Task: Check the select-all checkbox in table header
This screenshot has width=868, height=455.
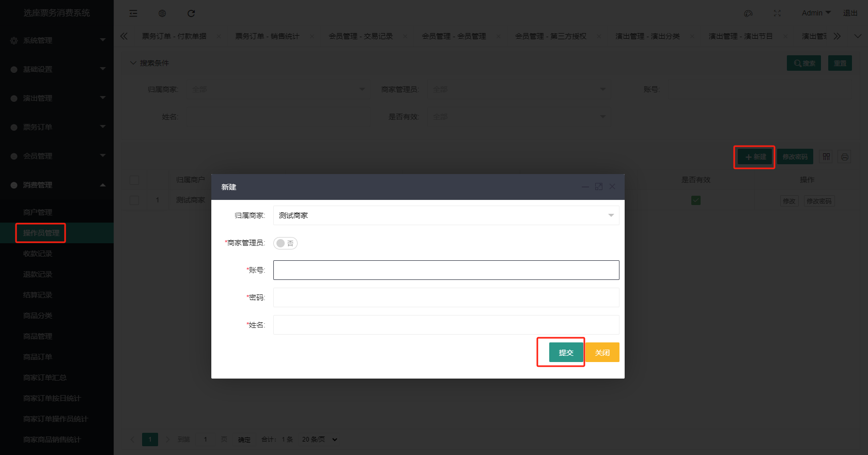Action: coord(134,180)
